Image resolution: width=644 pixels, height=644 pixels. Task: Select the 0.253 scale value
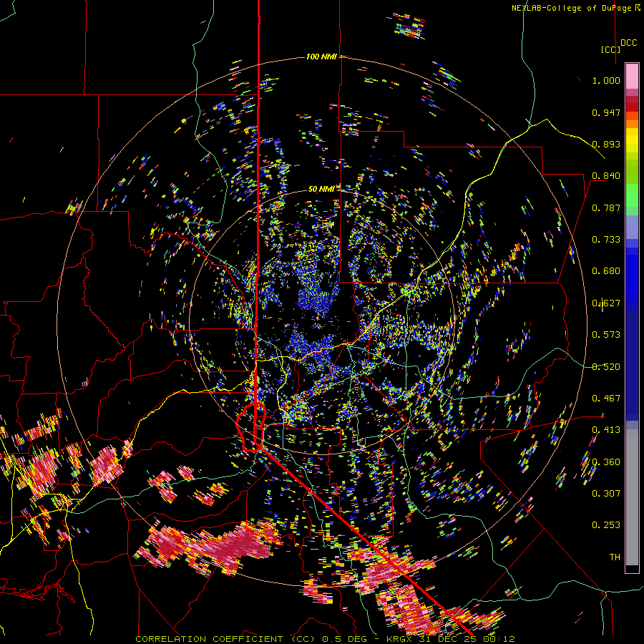tap(606, 525)
